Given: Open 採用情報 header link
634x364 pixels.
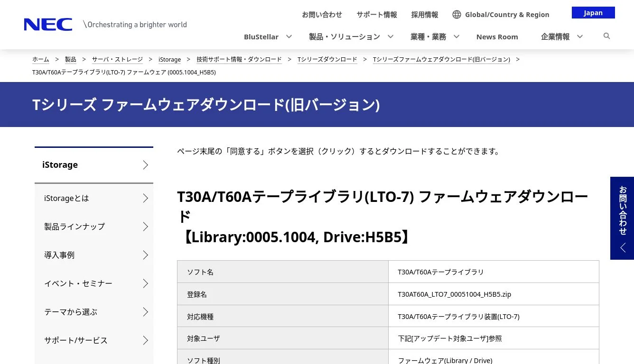Looking at the screenshot, I should pyautogui.click(x=425, y=15).
